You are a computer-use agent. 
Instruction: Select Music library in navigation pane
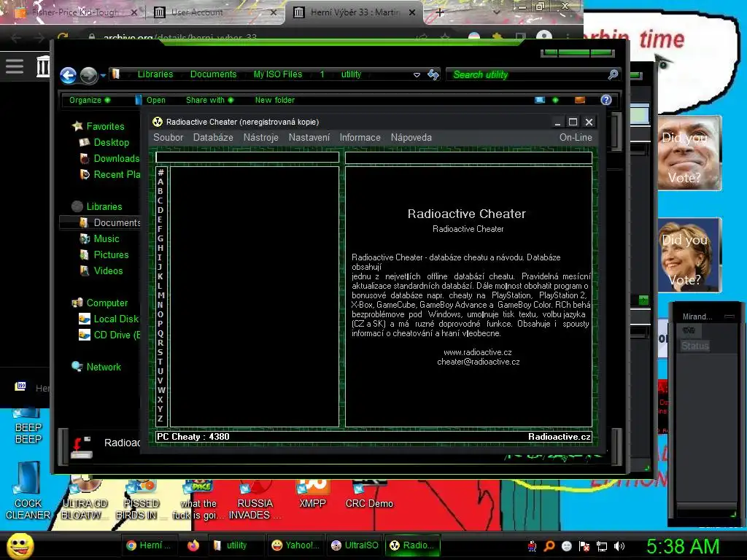click(99, 238)
